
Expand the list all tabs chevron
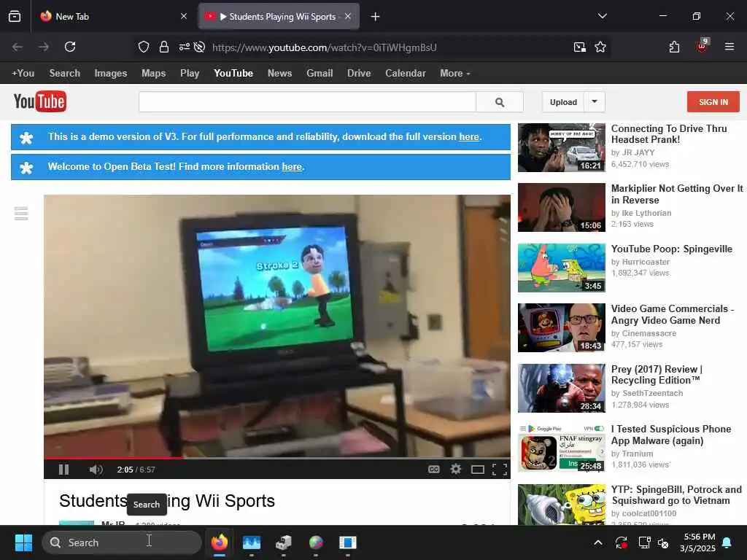[x=602, y=16]
